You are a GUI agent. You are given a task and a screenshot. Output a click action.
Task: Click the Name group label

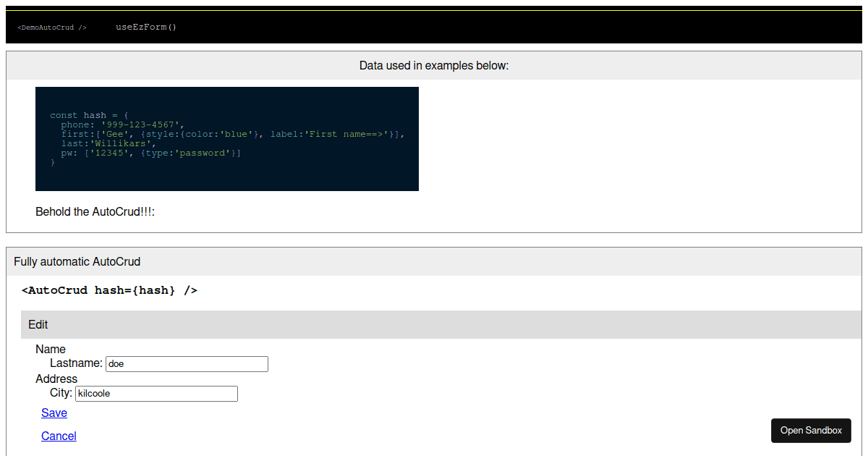click(51, 349)
